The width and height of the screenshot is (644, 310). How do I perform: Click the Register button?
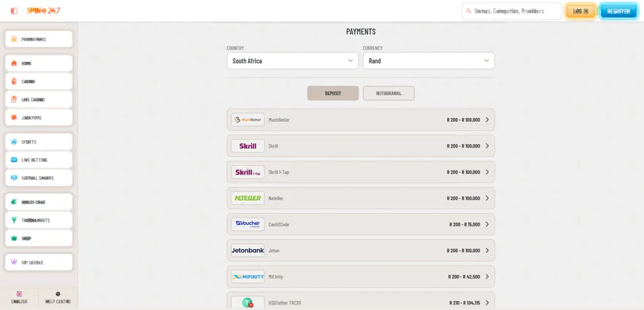click(x=618, y=11)
